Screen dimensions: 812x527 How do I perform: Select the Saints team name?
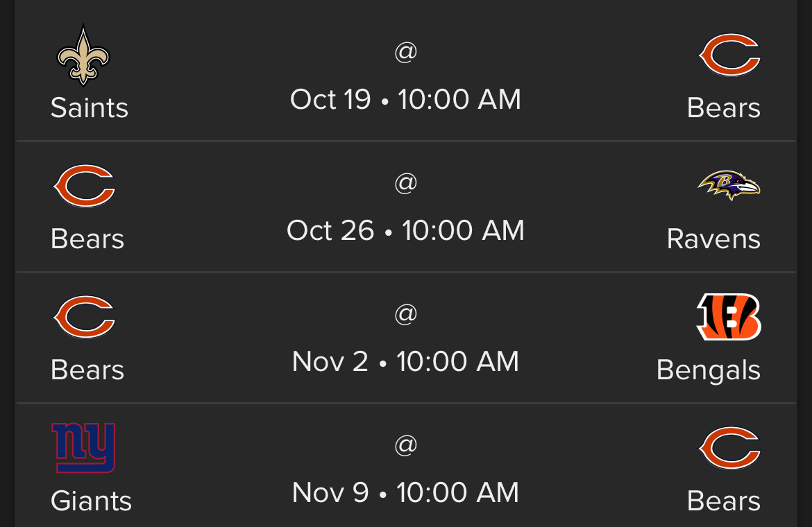coord(89,108)
